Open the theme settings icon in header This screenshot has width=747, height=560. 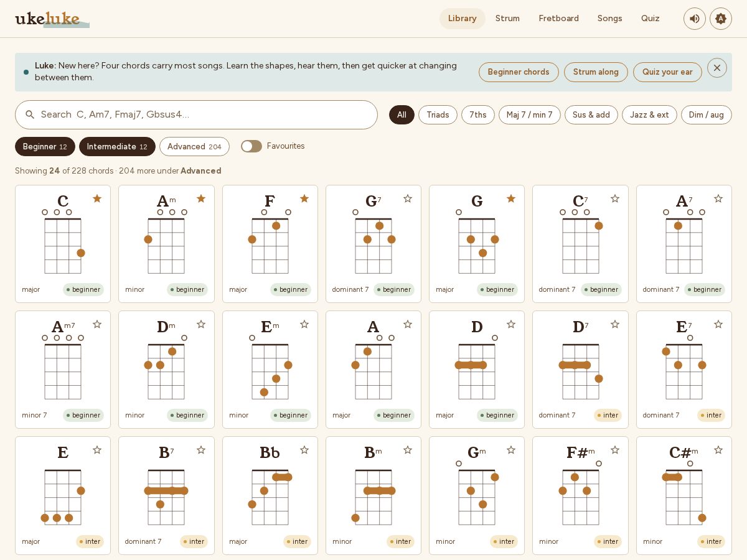pos(721,19)
